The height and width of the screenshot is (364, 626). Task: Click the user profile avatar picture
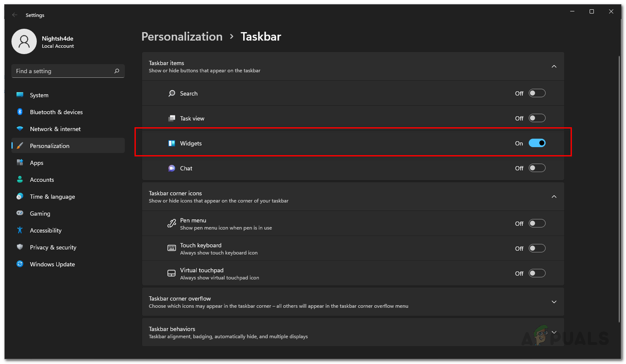point(24,41)
